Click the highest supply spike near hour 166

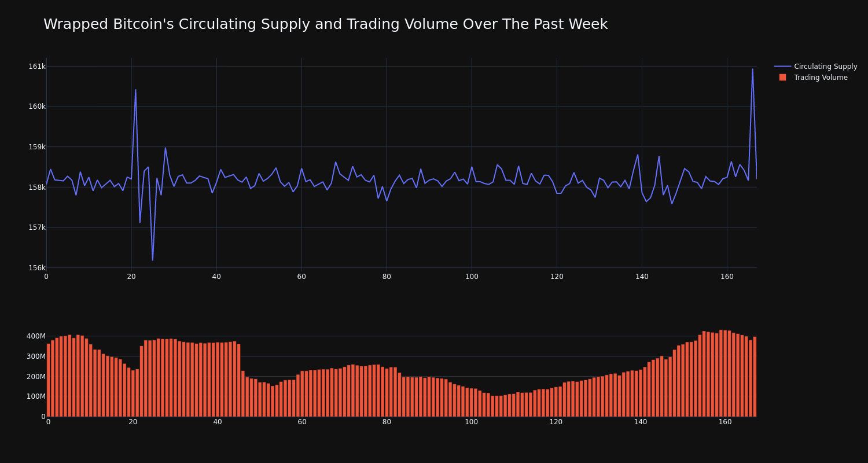pos(752,69)
